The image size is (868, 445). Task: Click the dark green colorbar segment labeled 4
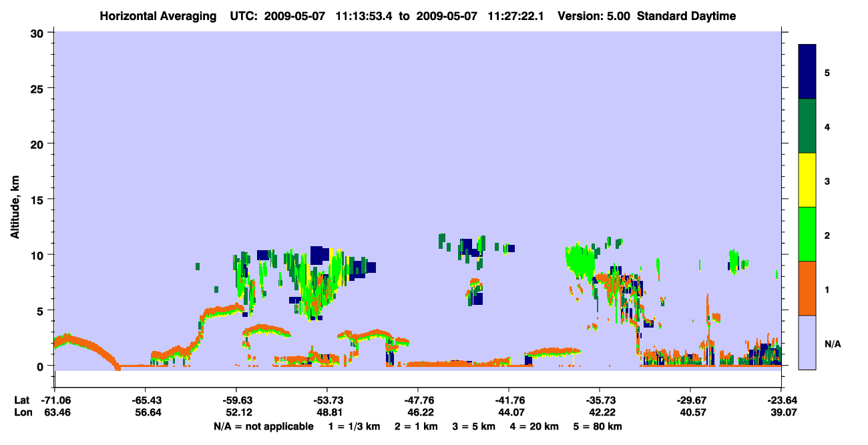pyautogui.click(x=807, y=126)
